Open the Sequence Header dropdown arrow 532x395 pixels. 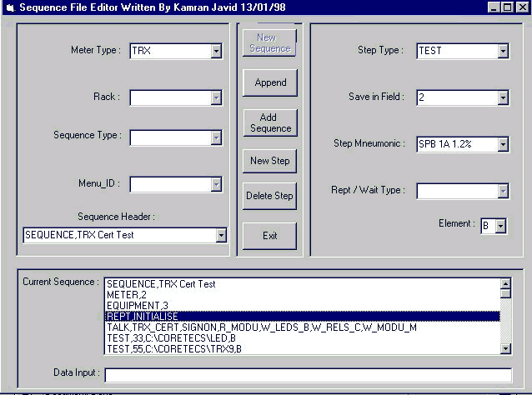[221, 235]
